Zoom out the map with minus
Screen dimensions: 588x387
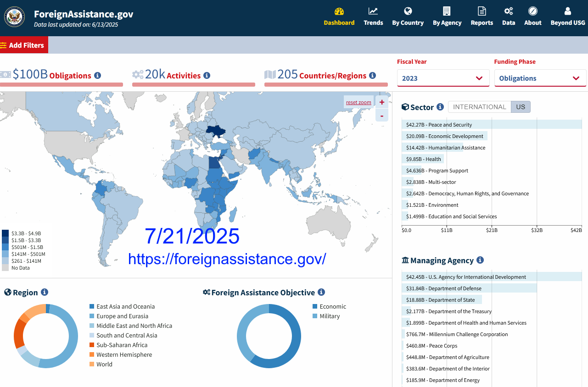point(382,116)
